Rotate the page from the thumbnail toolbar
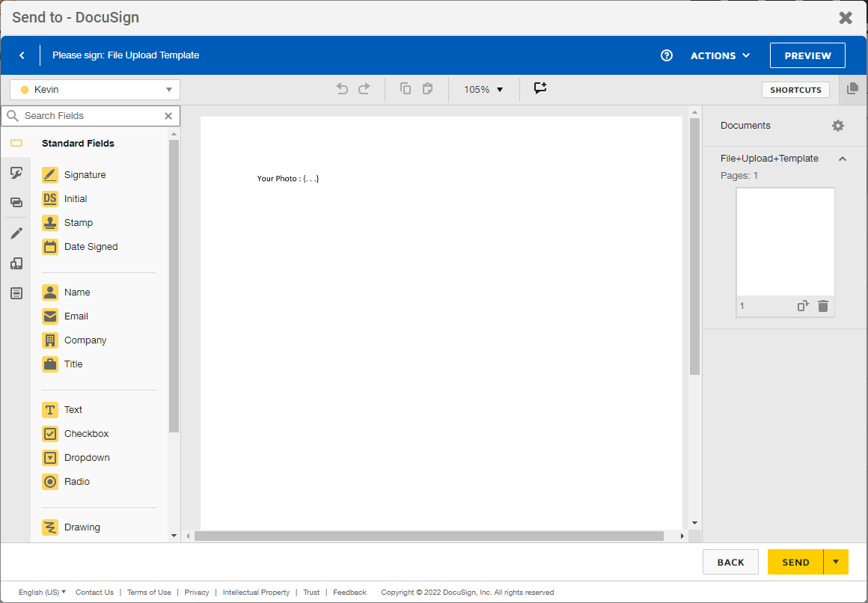The image size is (868, 603). 803,305
